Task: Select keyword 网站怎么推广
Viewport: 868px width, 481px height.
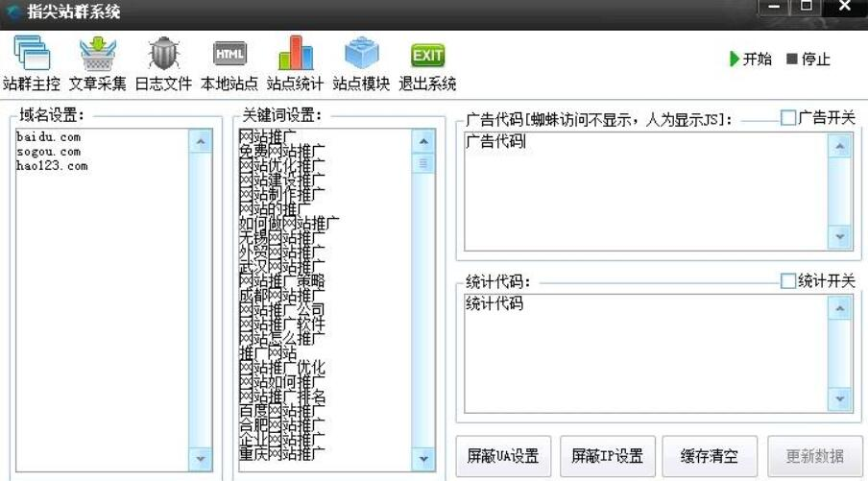Action: [282, 338]
